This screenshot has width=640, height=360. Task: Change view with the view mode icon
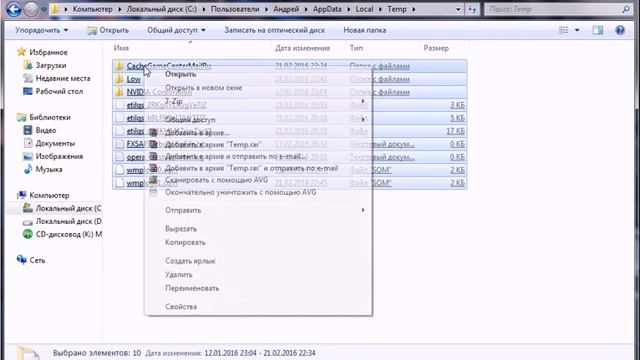tap(564, 30)
